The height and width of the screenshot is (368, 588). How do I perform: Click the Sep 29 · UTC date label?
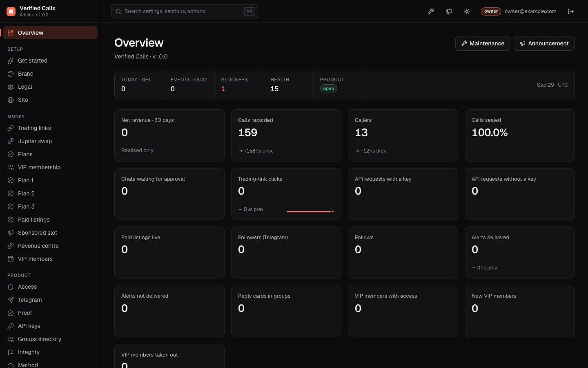tap(552, 85)
